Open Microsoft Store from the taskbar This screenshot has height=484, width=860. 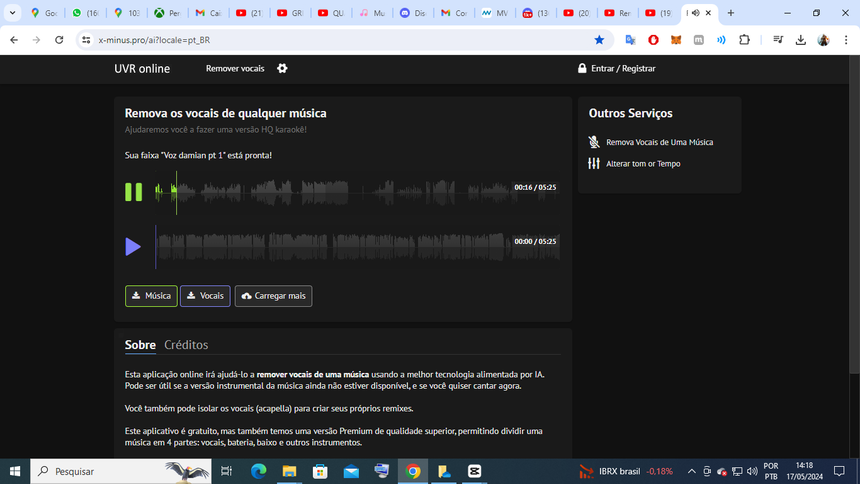pos(320,471)
